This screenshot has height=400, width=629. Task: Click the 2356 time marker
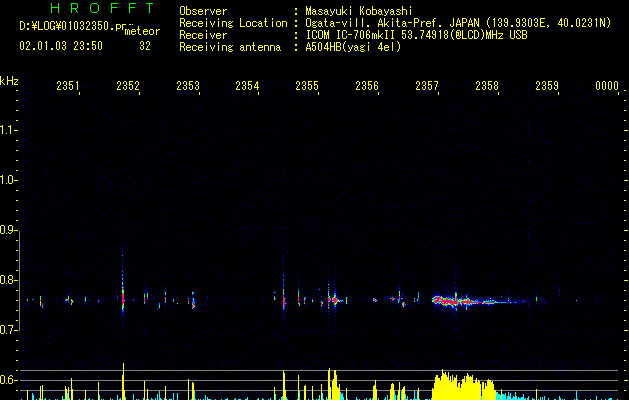point(367,85)
